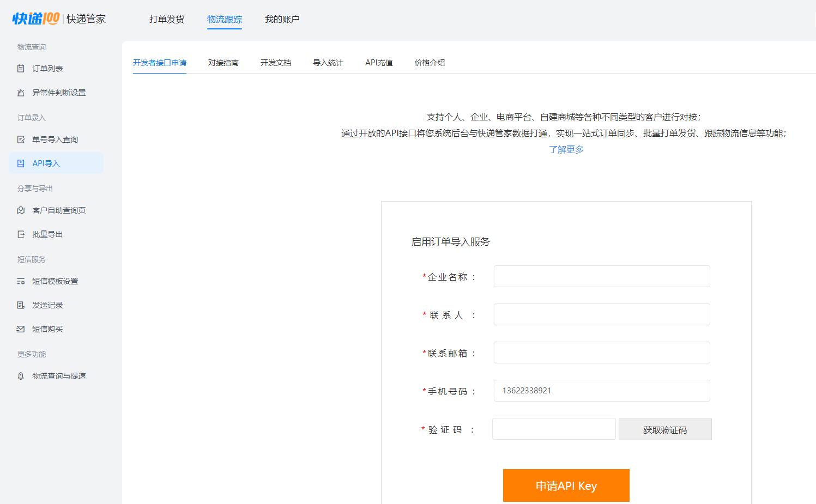
Task: Click the 了解更多 link
Action: pos(566,149)
